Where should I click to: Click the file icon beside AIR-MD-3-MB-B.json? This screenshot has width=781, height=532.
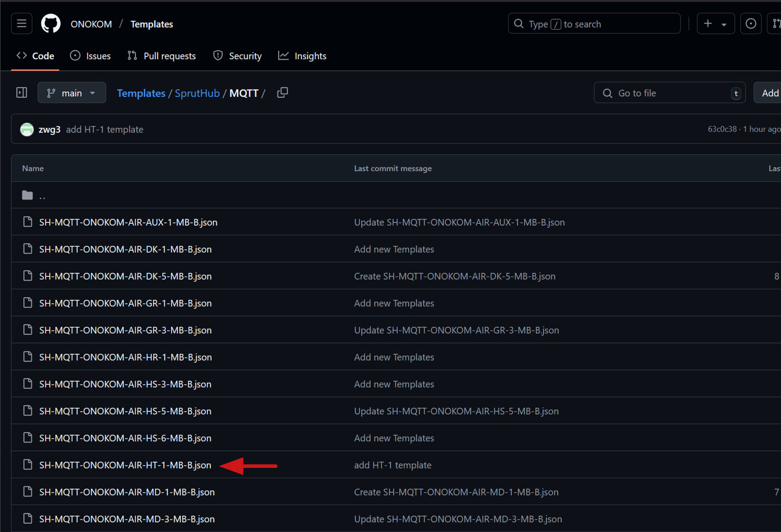click(28, 519)
